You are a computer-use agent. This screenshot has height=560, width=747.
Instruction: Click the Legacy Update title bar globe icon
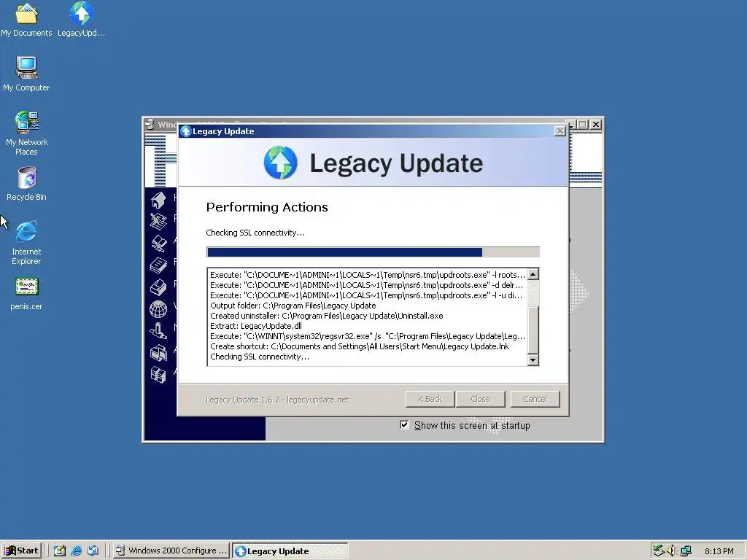(x=186, y=131)
